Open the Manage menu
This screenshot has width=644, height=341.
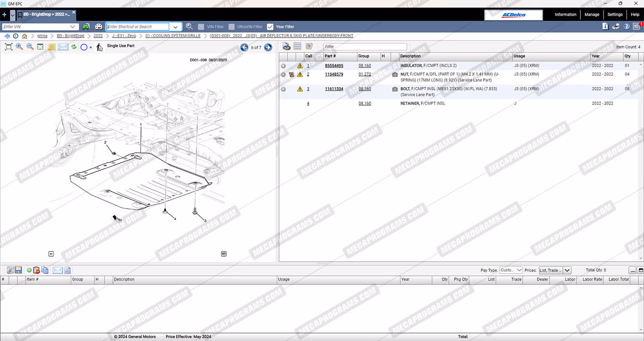tap(592, 15)
